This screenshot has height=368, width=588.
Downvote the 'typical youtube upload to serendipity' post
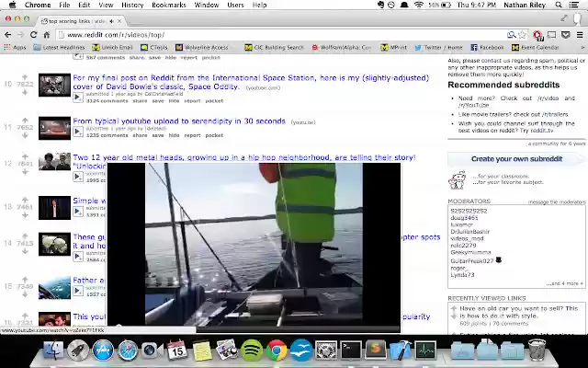pyautogui.click(x=25, y=135)
